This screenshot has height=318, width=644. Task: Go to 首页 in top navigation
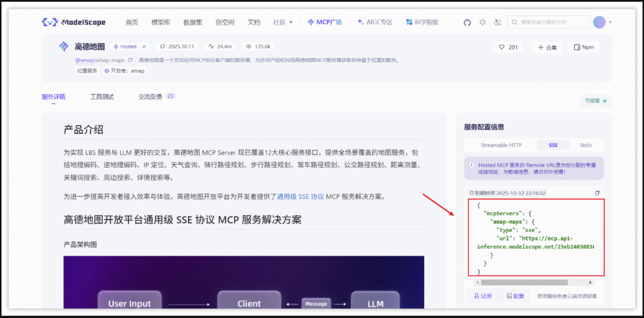132,22
